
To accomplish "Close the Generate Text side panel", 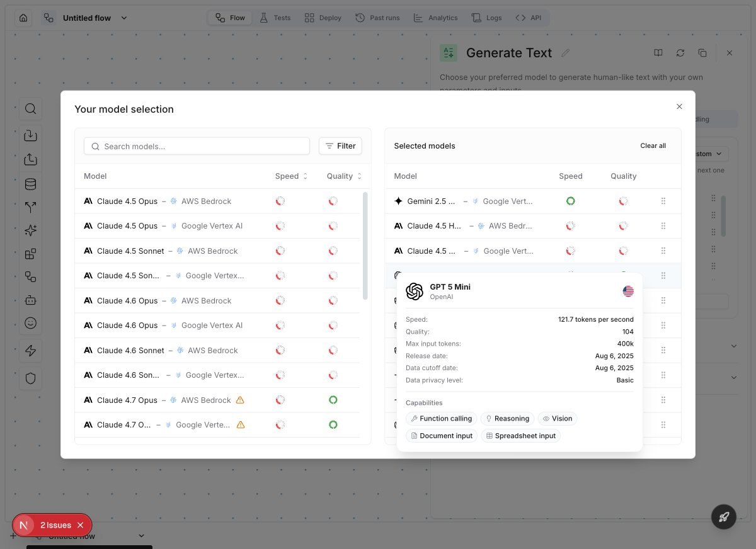I will tap(730, 53).
